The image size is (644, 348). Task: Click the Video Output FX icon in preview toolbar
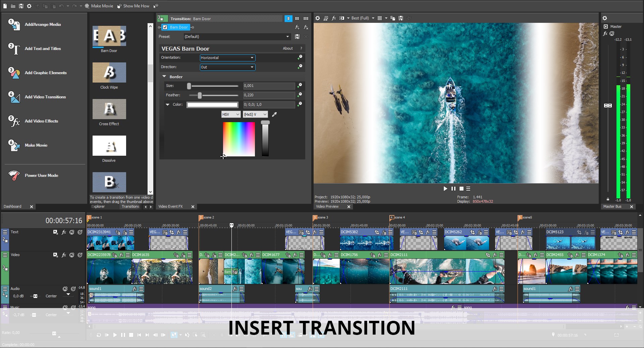334,18
